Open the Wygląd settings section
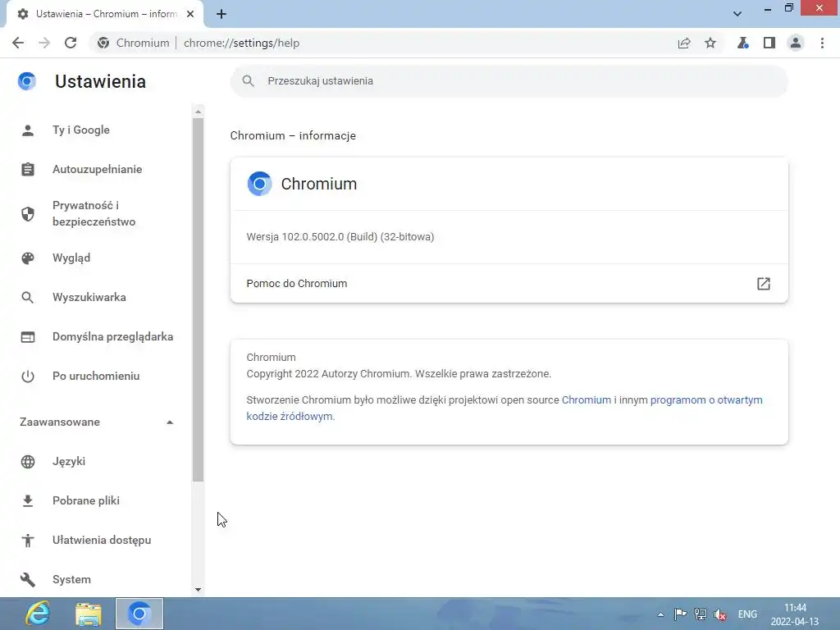This screenshot has width=840, height=630. (71, 258)
